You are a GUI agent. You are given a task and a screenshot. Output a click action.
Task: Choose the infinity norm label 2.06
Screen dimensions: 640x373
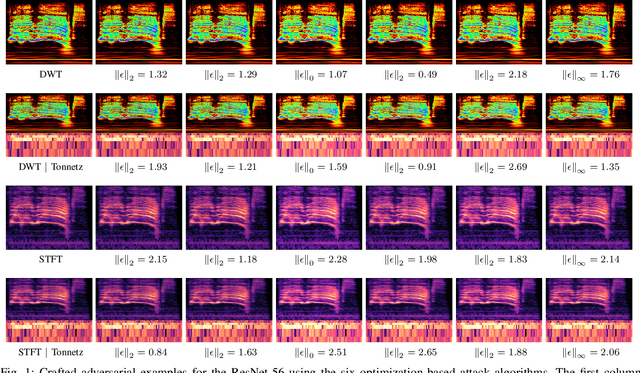point(591,353)
